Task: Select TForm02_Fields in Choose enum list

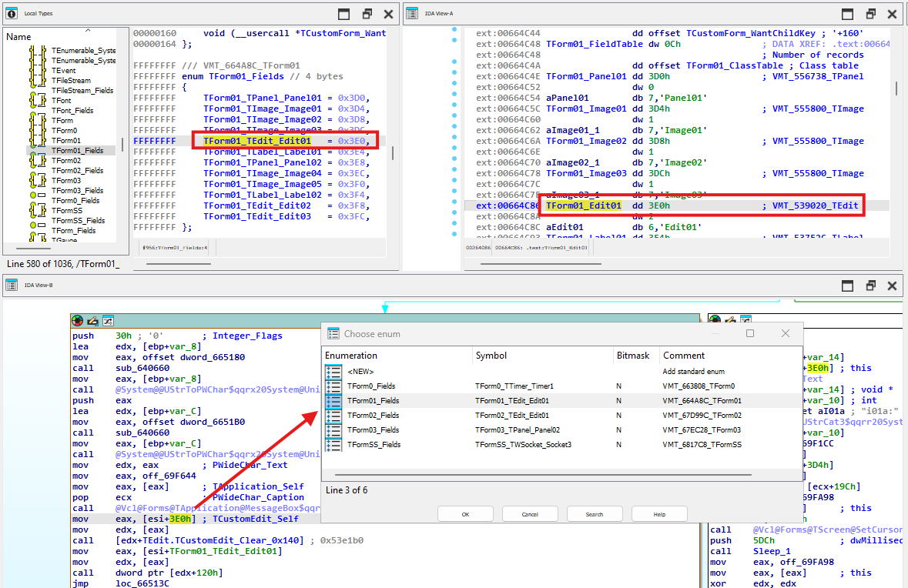Action: [x=561, y=416]
